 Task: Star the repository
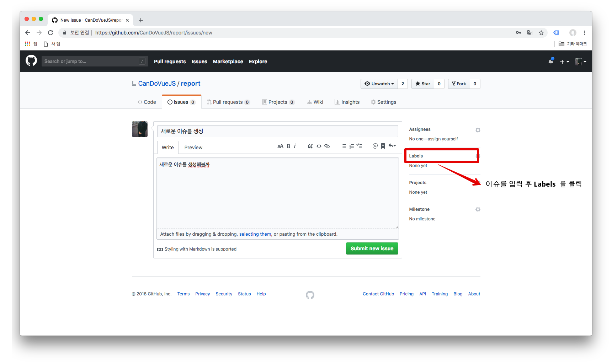pos(423,84)
